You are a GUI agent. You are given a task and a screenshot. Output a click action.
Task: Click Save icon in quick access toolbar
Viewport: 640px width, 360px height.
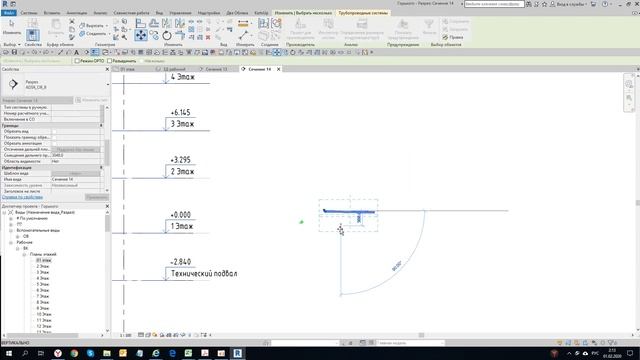(14, 52)
